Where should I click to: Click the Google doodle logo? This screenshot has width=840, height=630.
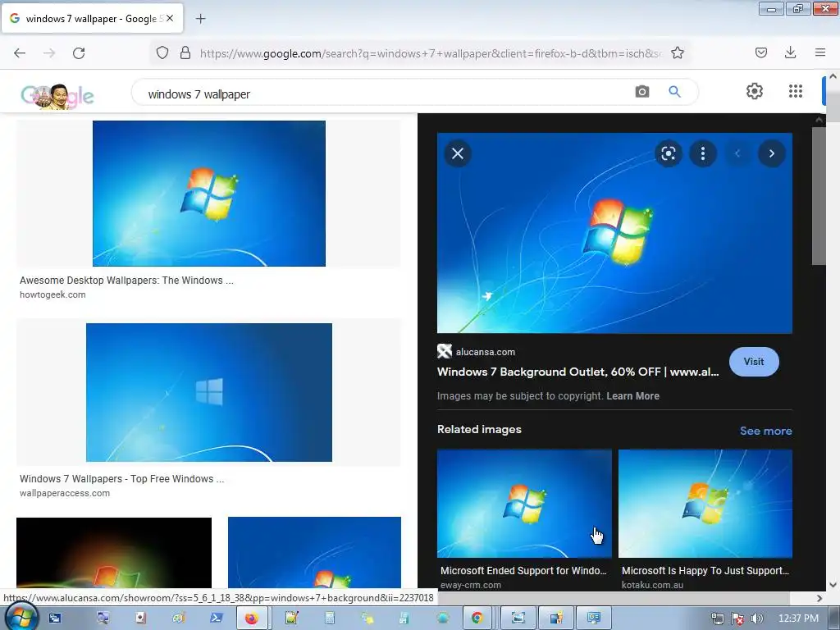[x=57, y=97]
